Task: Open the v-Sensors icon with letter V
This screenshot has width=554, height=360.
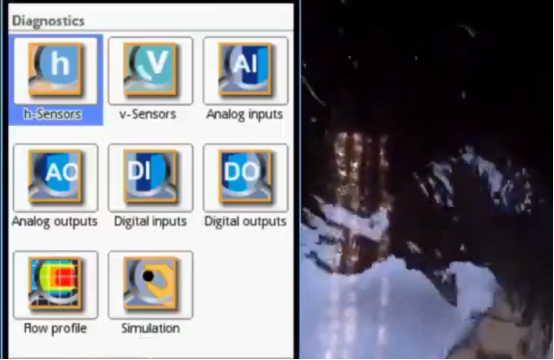Action: [151, 70]
